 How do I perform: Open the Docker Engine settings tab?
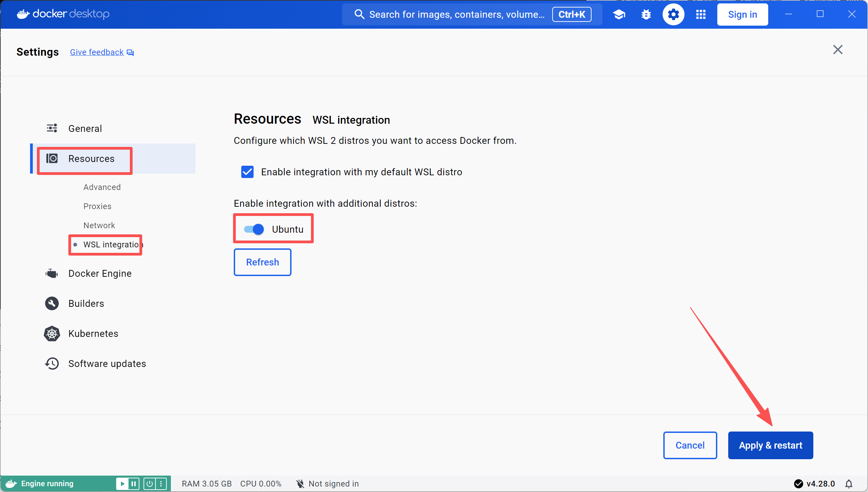(100, 273)
